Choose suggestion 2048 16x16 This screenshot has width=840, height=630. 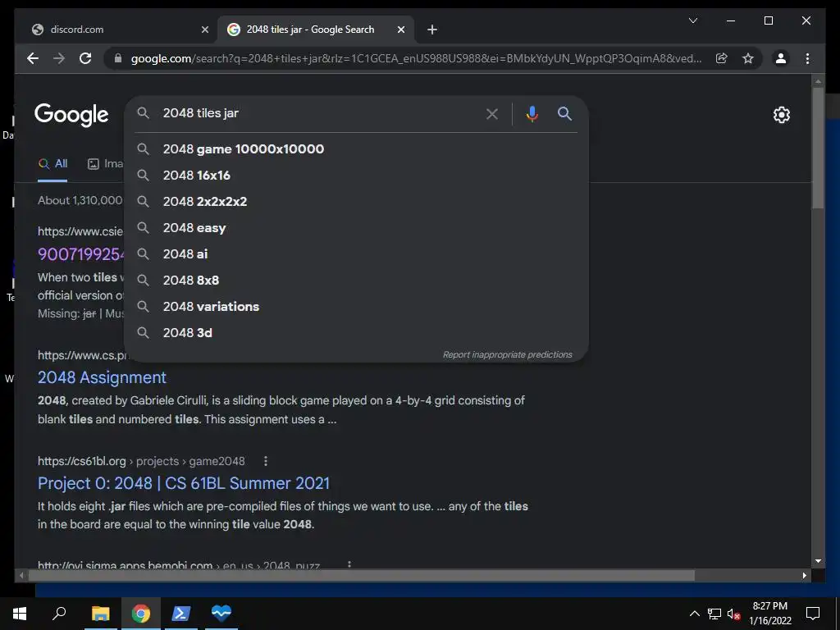tap(356, 176)
